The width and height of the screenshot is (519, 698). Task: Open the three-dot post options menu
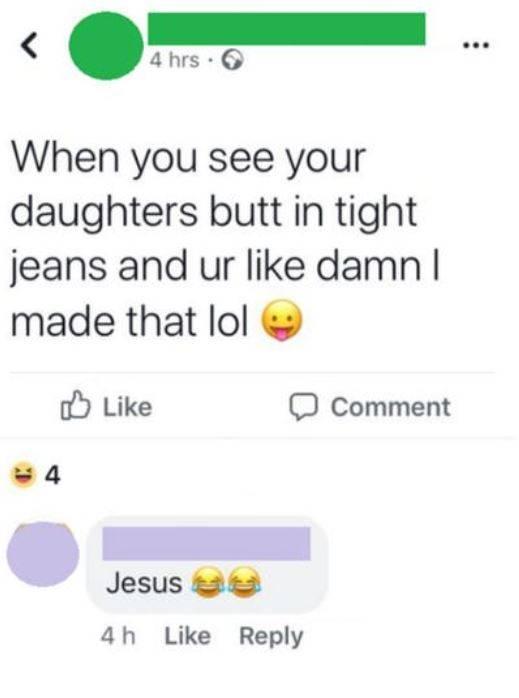click(475, 45)
